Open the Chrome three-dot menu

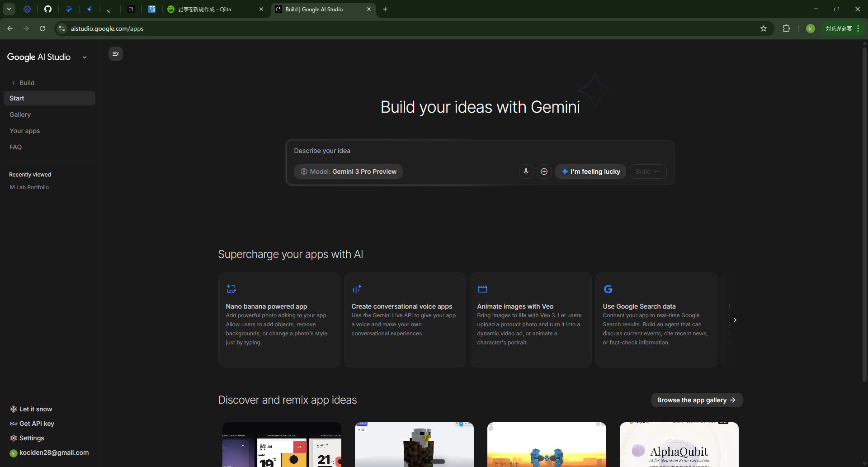click(858, 29)
